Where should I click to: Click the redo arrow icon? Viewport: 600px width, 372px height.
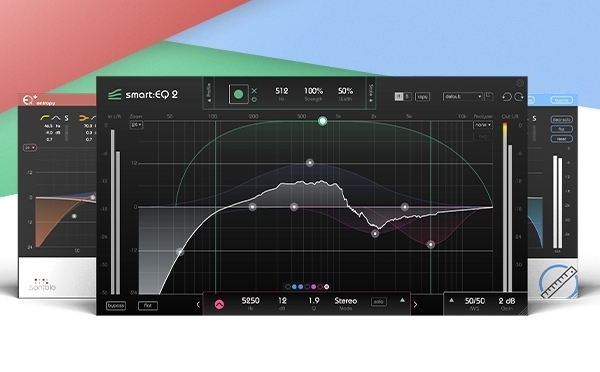519,97
